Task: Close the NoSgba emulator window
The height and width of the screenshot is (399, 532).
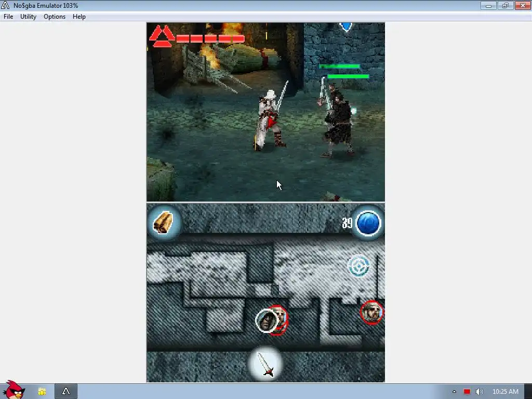Action: tap(523, 5)
